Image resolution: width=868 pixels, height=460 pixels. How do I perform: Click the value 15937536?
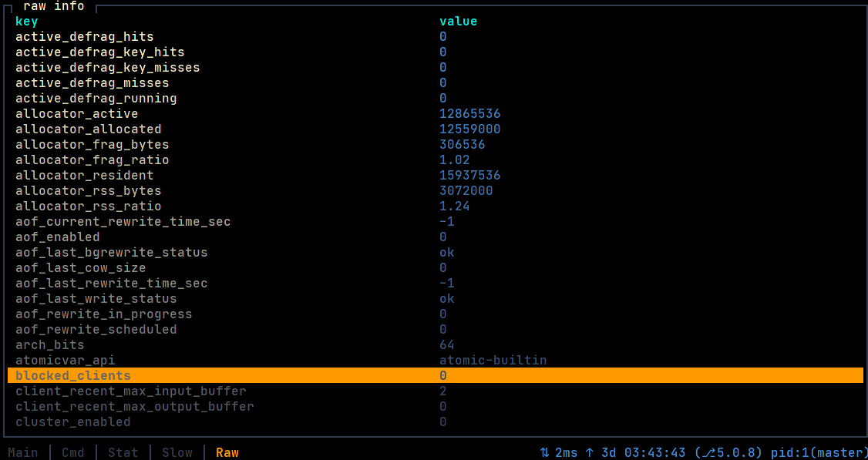point(470,176)
